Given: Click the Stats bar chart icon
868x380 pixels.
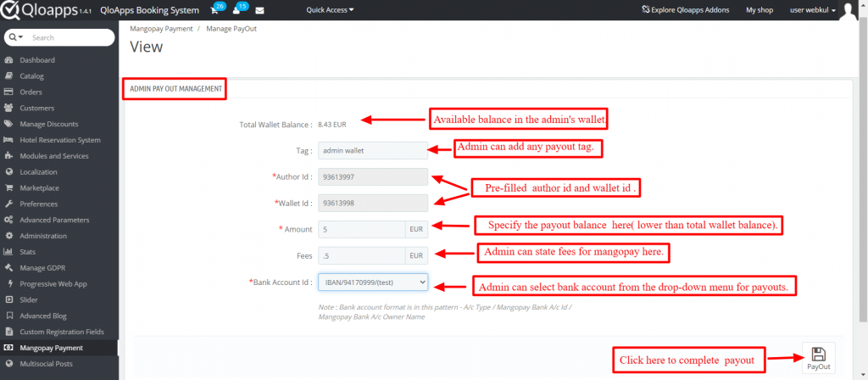Looking at the screenshot, I should tap(8, 252).
